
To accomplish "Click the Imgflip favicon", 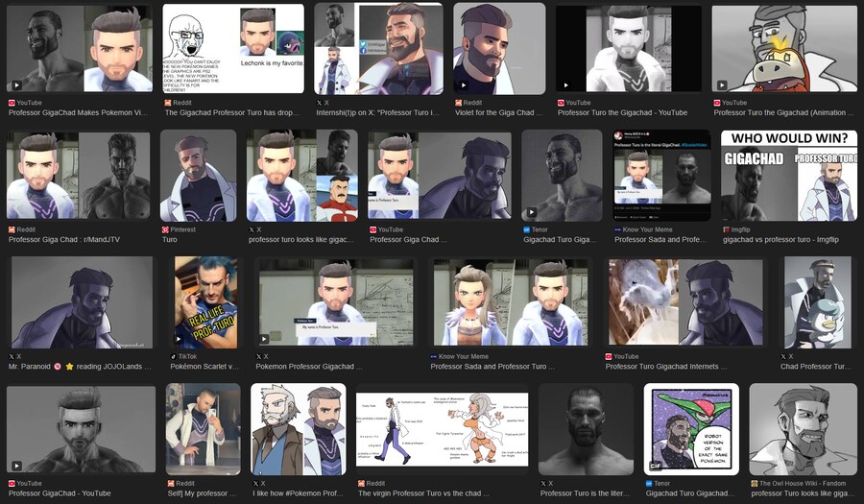I will click(x=727, y=229).
